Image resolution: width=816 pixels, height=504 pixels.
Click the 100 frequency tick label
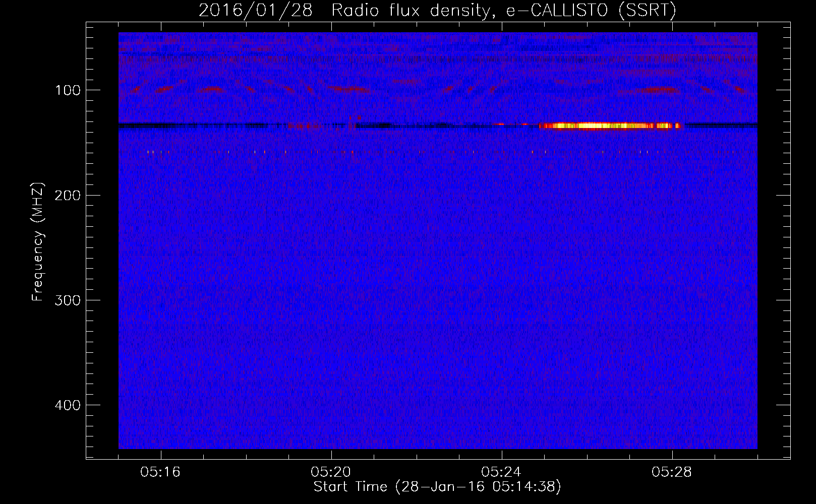tap(68, 90)
